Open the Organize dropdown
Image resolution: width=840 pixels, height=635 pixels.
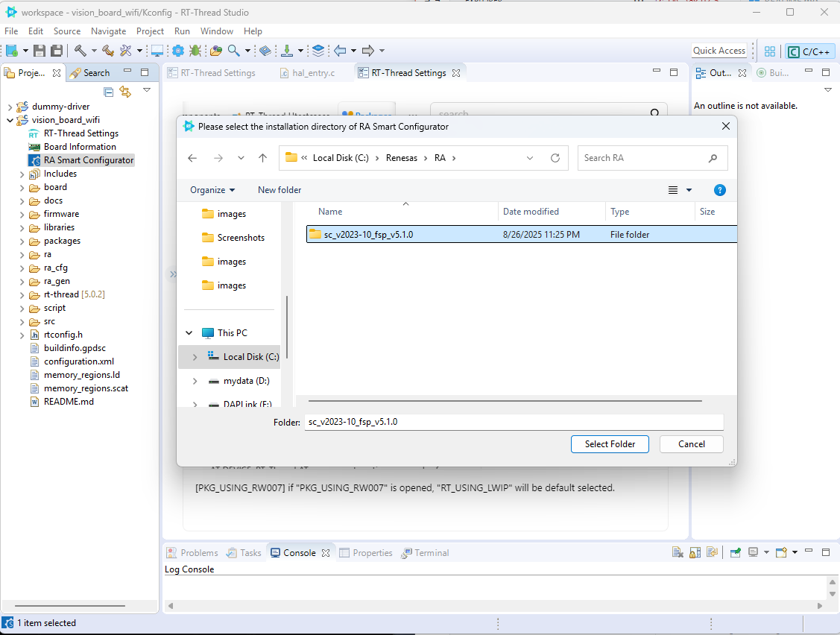coord(212,190)
